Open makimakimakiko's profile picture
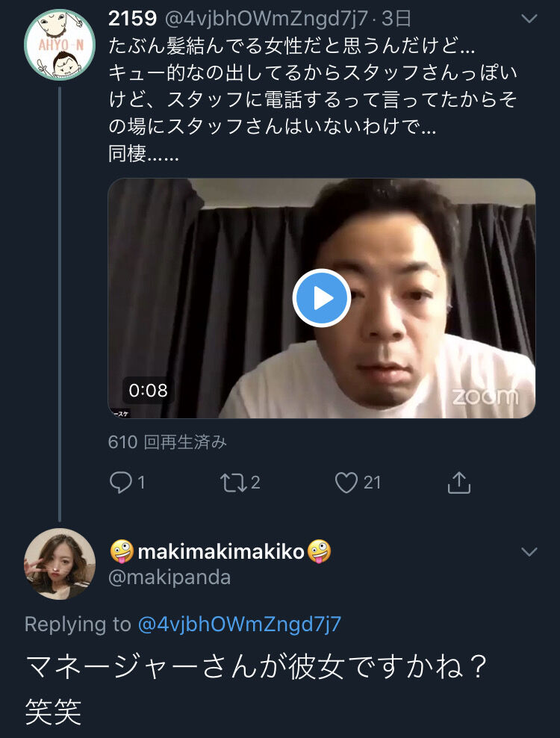 point(60,563)
